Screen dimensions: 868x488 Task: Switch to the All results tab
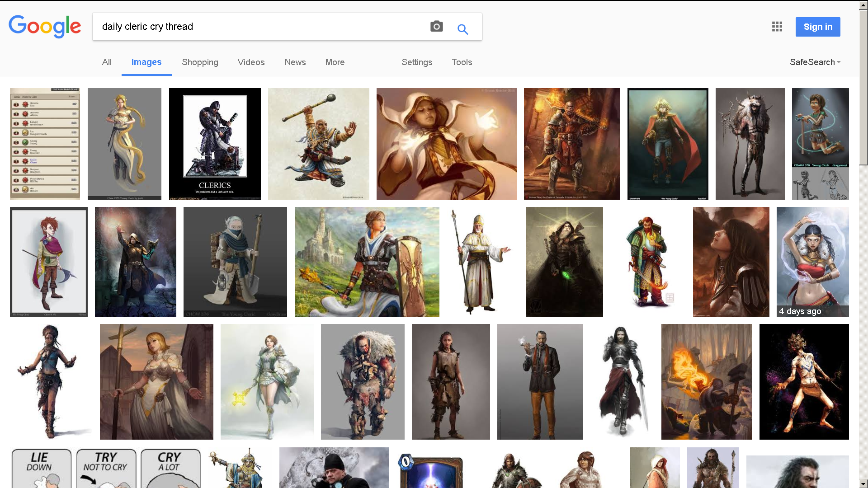(x=107, y=62)
